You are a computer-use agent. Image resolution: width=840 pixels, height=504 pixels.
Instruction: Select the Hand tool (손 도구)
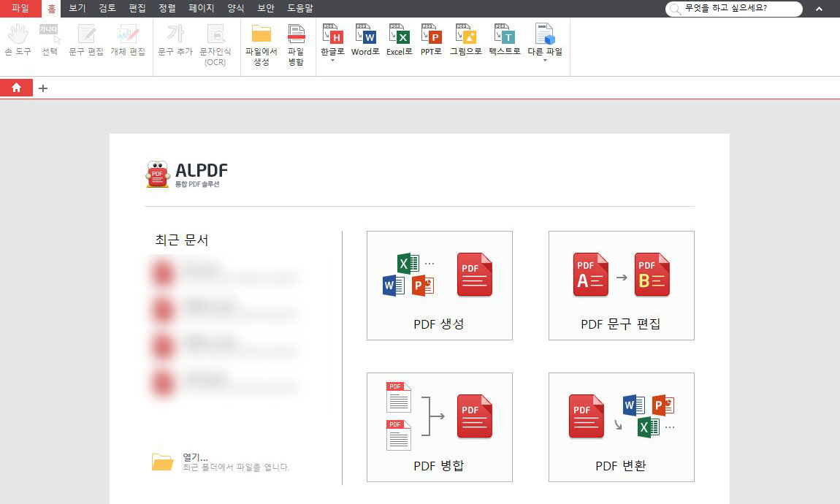pyautogui.click(x=18, y=40)
